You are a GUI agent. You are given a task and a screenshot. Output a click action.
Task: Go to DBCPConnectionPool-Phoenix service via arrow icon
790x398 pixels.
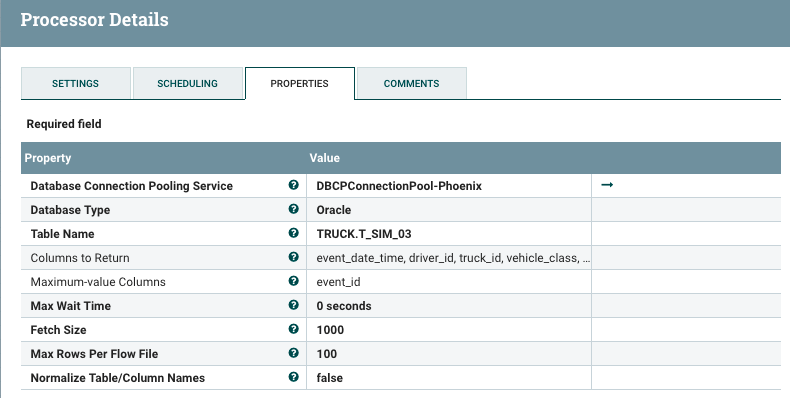607,185
